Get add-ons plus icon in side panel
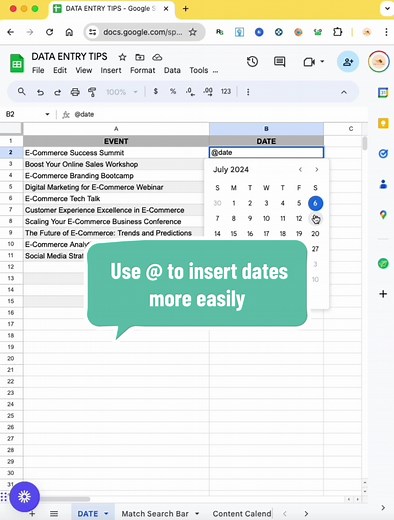394x520 pixels. click(383, 294)
